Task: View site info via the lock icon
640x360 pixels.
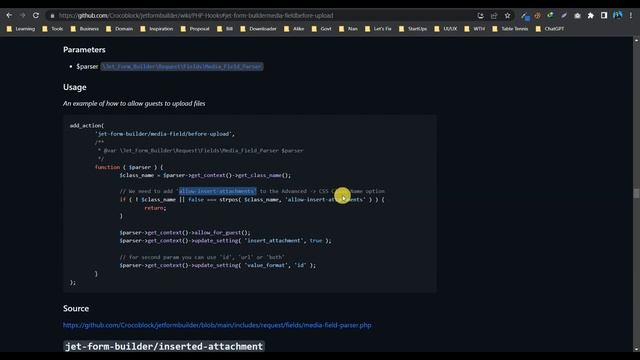Action: [52, 16]
